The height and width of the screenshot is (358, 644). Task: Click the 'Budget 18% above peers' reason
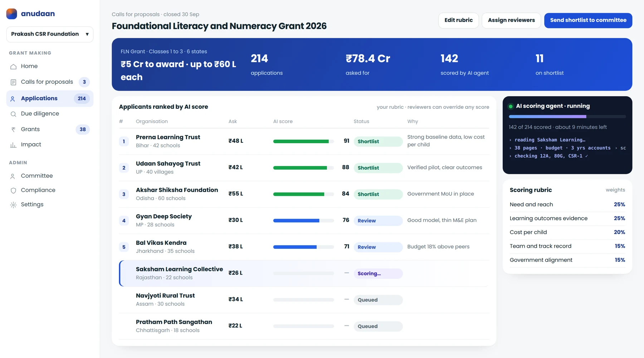[438, 247]
